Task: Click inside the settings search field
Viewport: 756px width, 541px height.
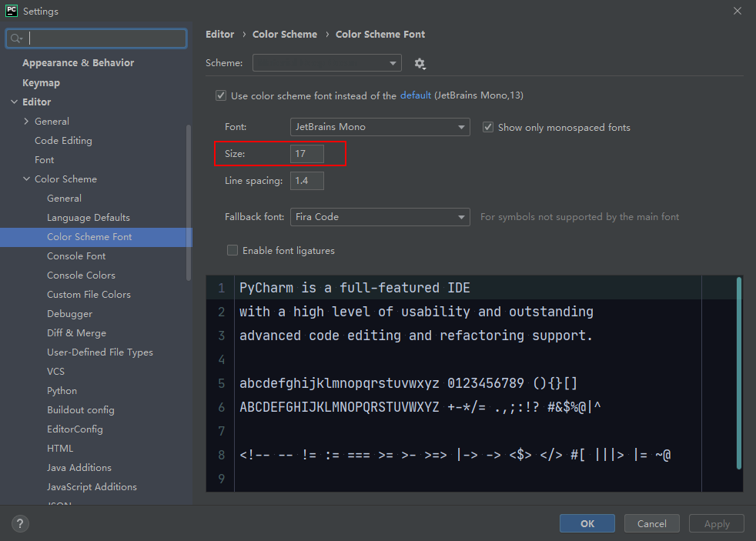Action: click(96, 38)
